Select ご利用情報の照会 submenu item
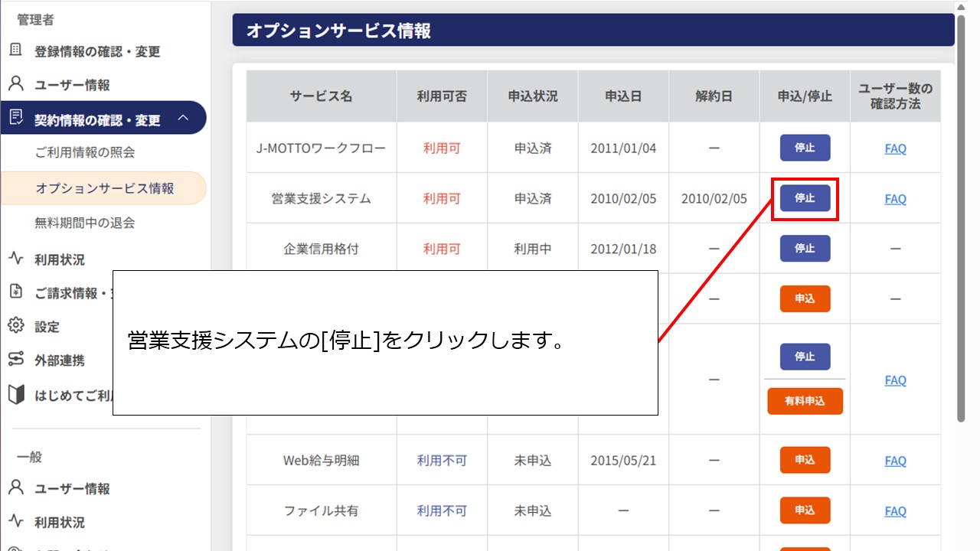 [85, 152]
